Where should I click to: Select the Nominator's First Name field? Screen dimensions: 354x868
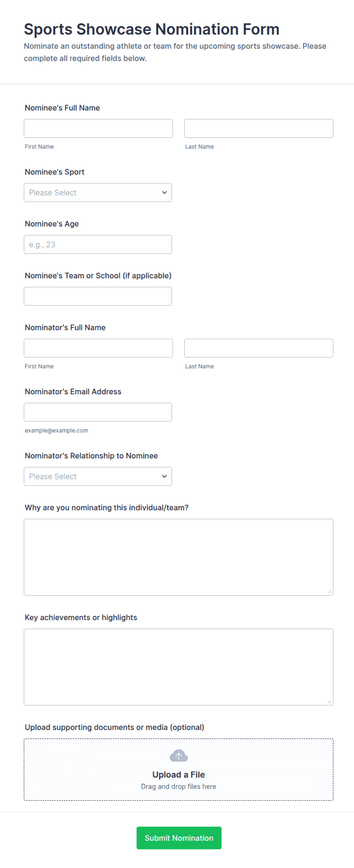(x=98, y=348)
